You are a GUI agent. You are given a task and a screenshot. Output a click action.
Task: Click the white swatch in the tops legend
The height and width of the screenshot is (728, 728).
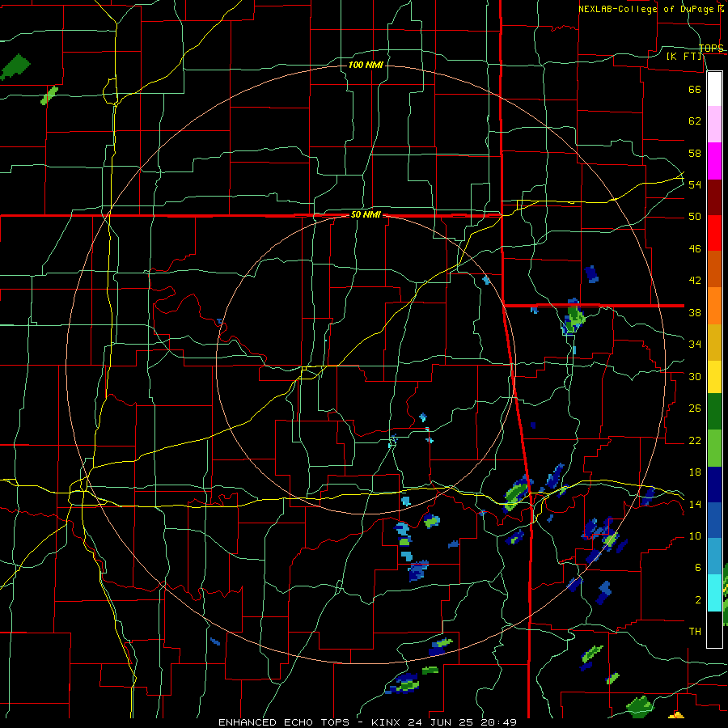714,89
